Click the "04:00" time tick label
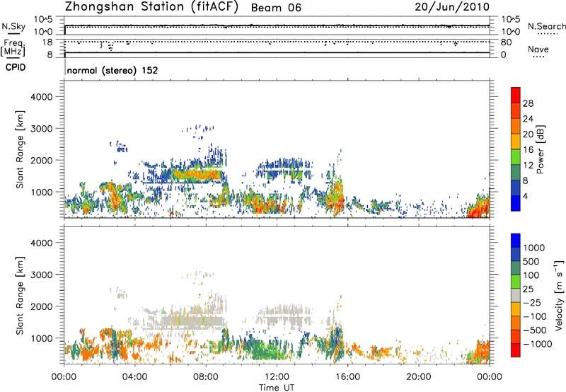 (x=134, y=377)
